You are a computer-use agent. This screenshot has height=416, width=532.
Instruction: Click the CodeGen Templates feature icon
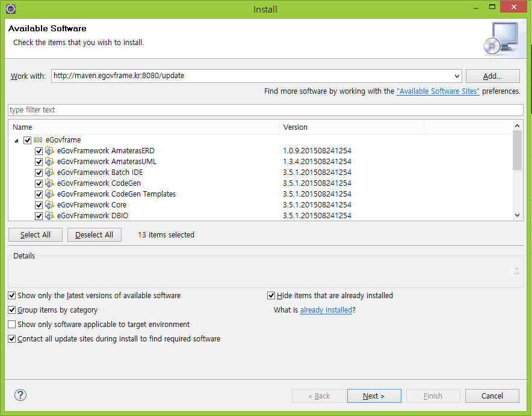(x=49, y=194)
